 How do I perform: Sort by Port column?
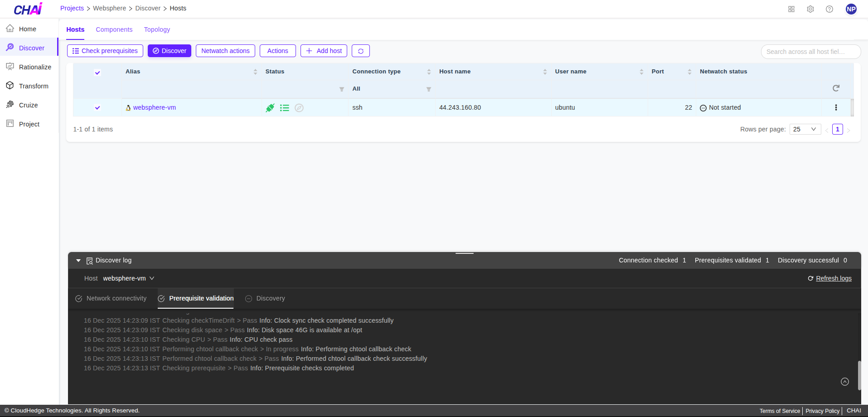click(689, 72)
